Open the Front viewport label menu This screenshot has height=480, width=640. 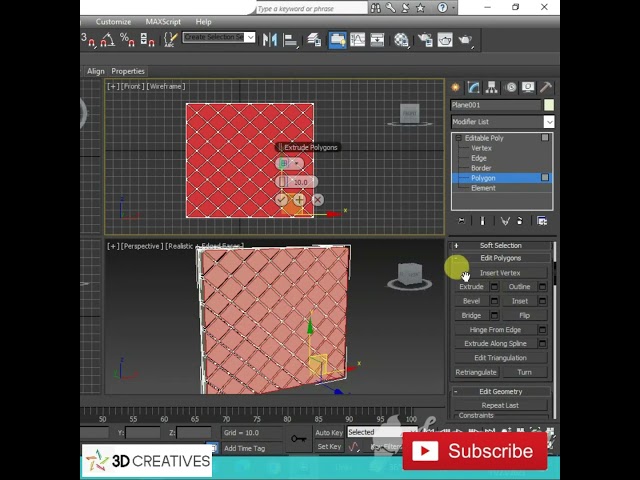(132, 87)
